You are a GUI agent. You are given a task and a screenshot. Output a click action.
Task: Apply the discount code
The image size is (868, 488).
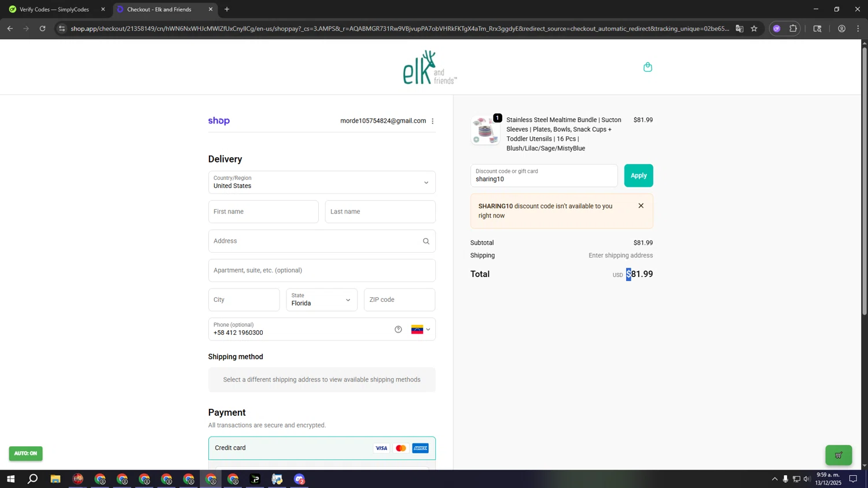pos(638,176)
